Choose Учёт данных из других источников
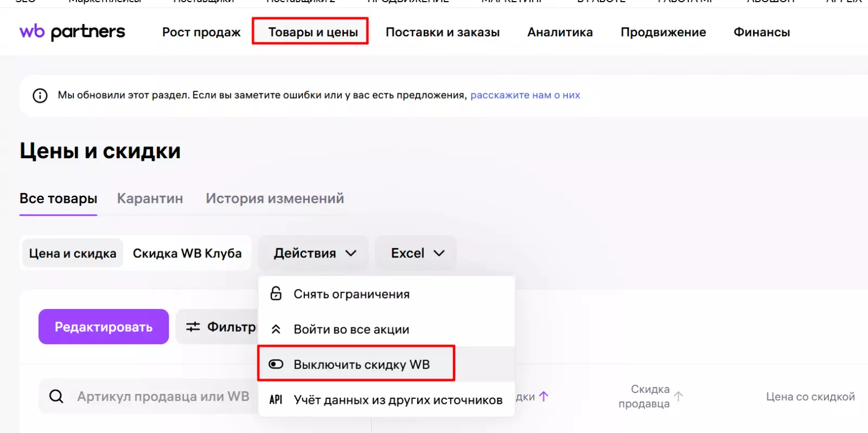 (386, 399)
